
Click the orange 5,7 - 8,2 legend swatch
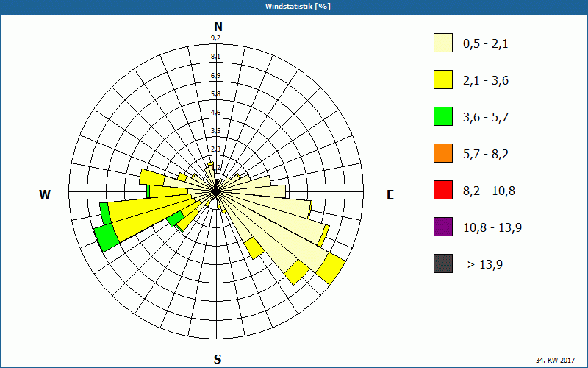[x=443, y=153]
